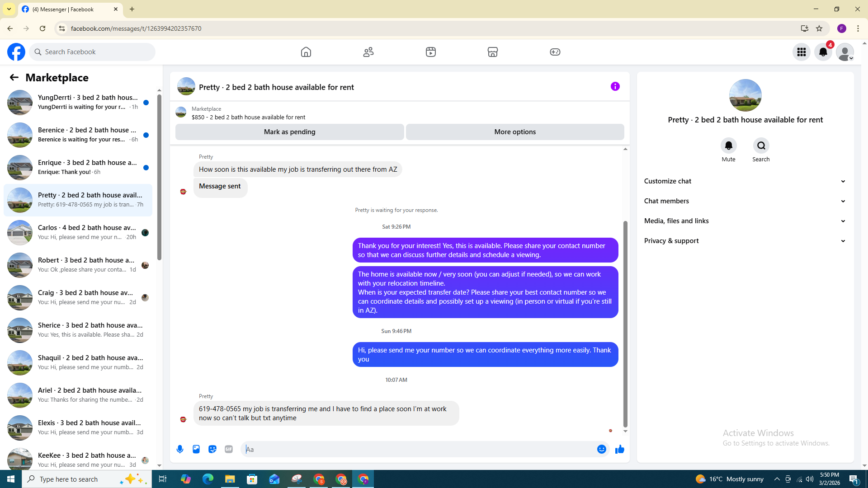Expand Privacy & support section
The width and height of the screenshot is (868, 488).
(745, 241)
